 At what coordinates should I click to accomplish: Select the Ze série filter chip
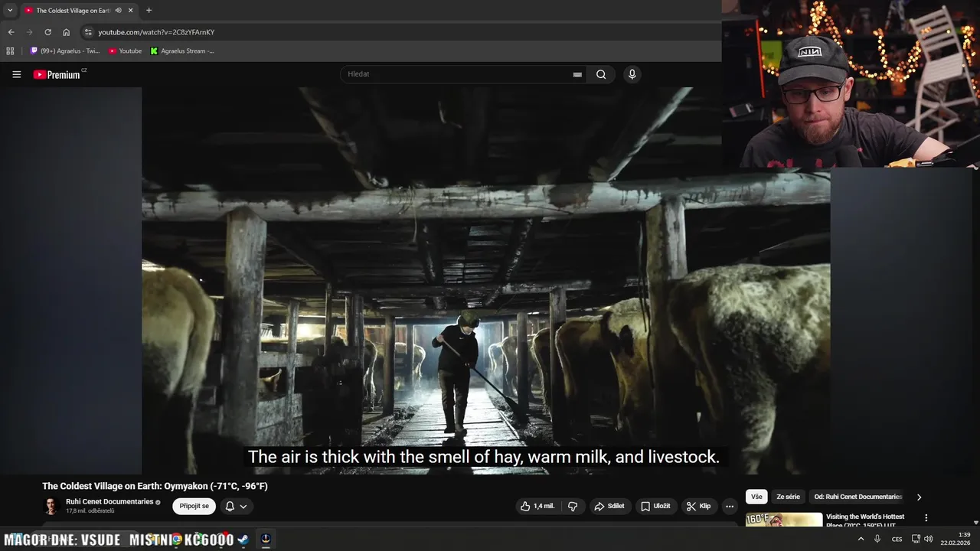click(788, 497)
